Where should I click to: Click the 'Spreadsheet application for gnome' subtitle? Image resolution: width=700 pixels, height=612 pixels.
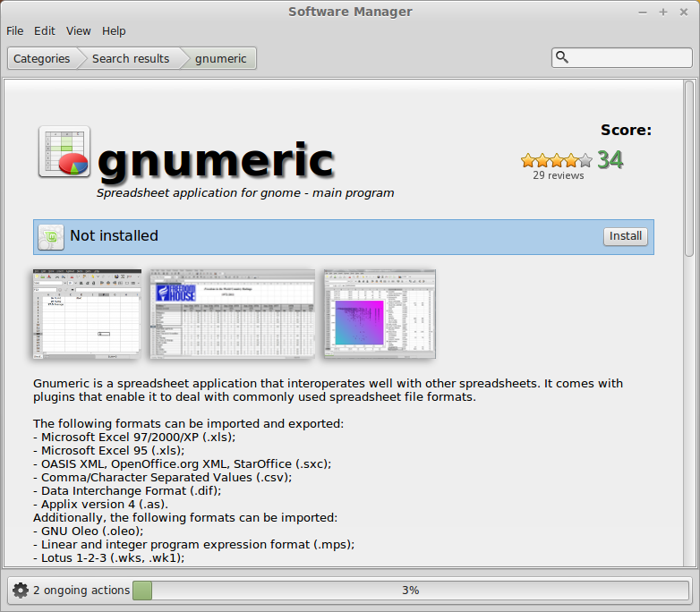(245, 193)
